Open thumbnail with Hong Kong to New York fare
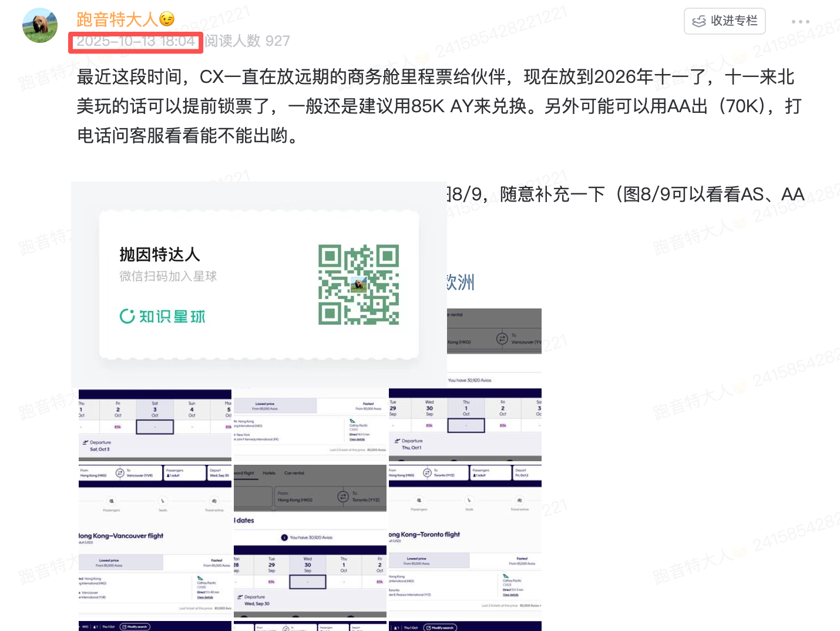The width and height of the screenshot is (840, 631). click(310, 425)
